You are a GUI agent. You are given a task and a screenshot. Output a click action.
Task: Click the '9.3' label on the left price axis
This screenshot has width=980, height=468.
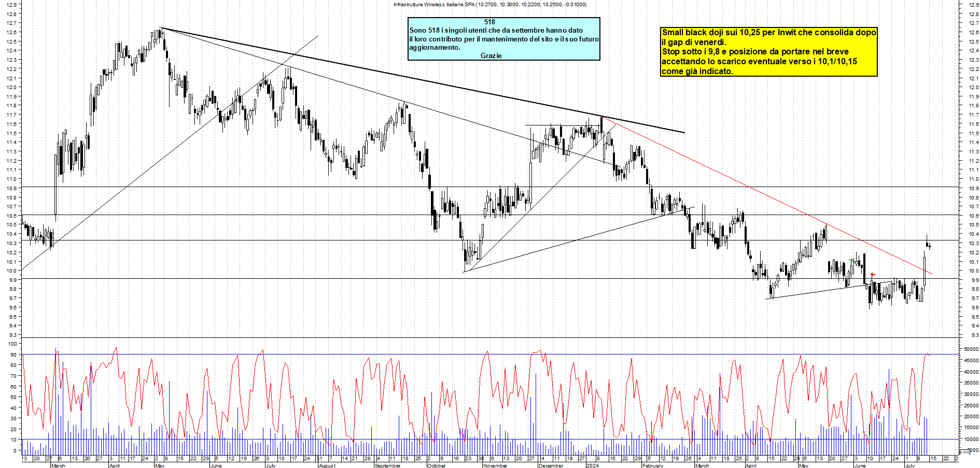[x=13, y=335]
